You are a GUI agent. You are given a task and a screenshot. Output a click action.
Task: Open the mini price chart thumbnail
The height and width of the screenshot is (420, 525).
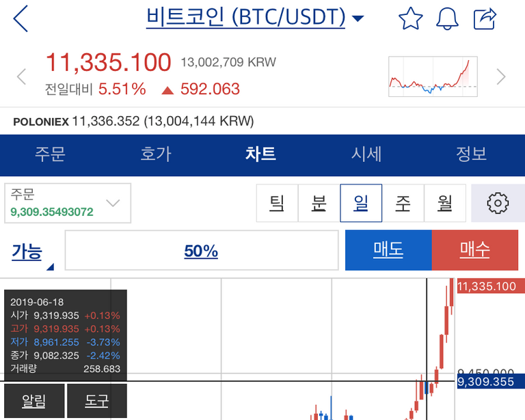[x=433, y=76]
